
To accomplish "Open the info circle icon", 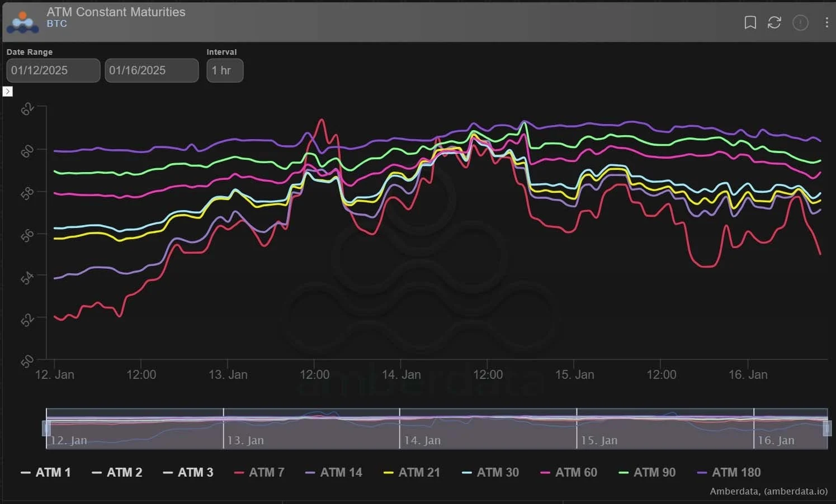I will point(800,22).
